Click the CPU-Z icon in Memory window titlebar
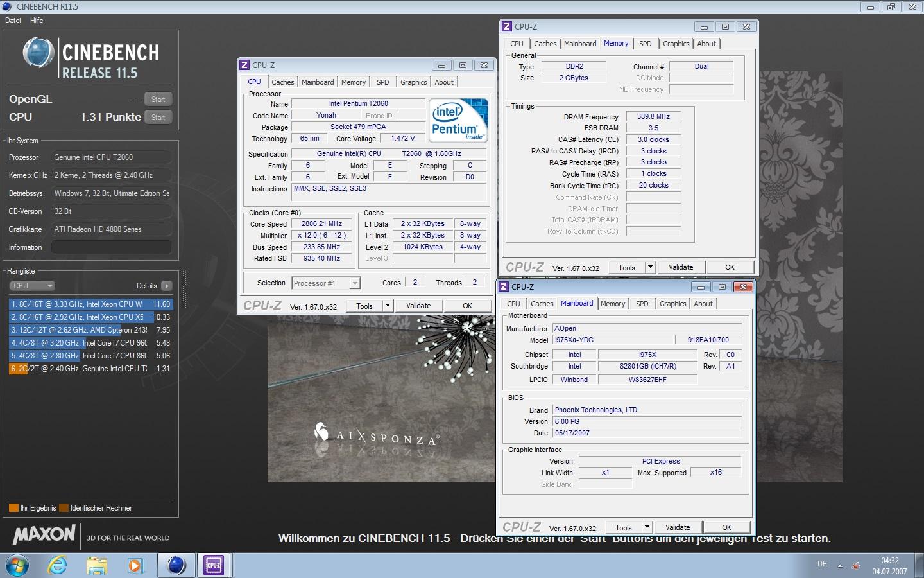 point(507,26)
